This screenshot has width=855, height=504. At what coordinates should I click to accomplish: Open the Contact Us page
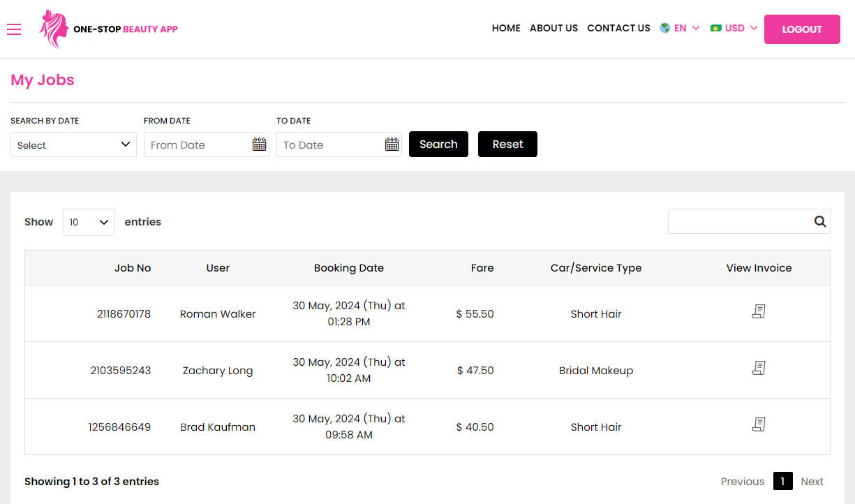(x=618, y=28)
